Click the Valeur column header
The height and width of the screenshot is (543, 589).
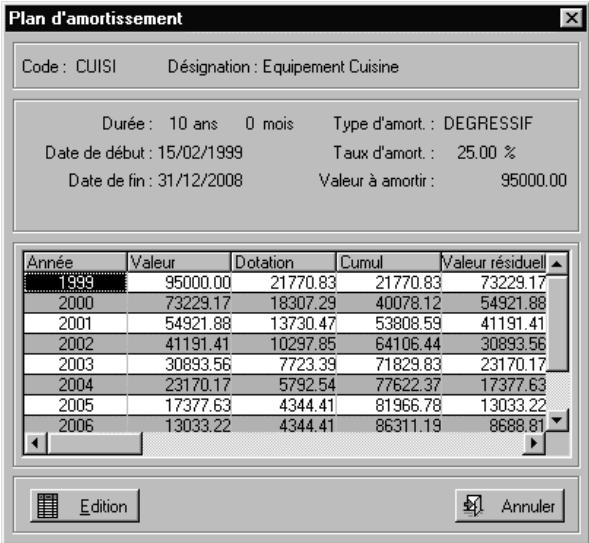tap(179, 262)
